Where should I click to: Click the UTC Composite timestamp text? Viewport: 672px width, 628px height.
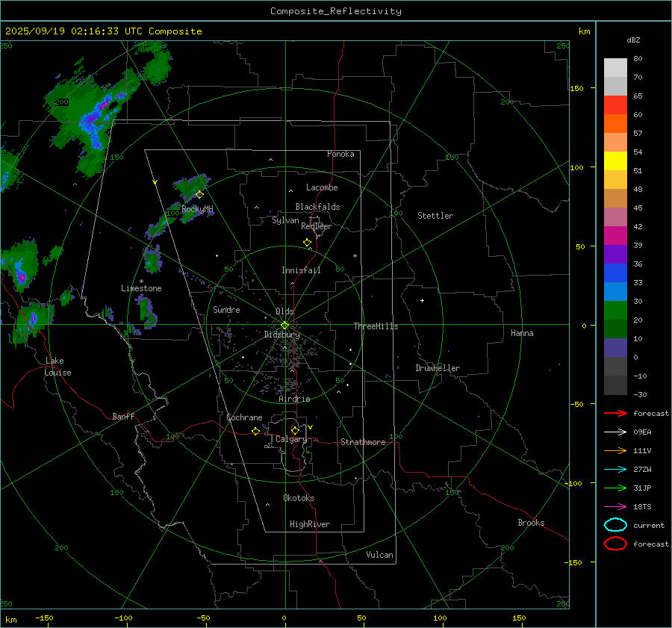coord(103,31)
